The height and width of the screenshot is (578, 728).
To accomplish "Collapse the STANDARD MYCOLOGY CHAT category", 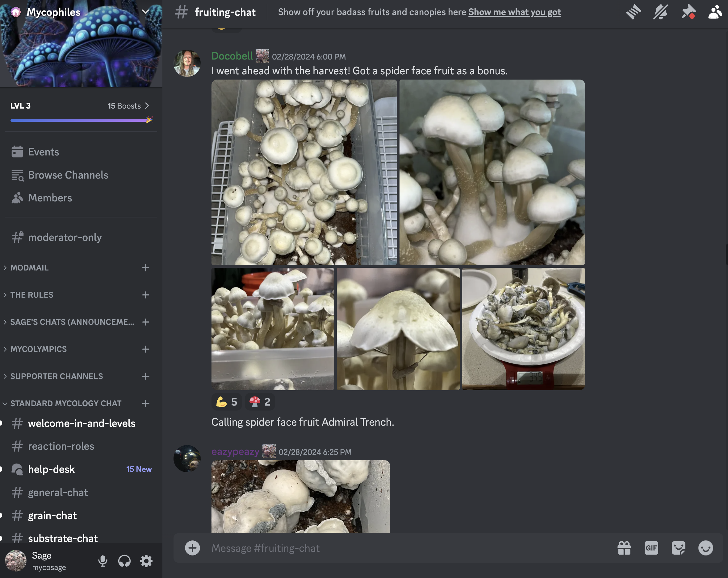I will [65, 403].
